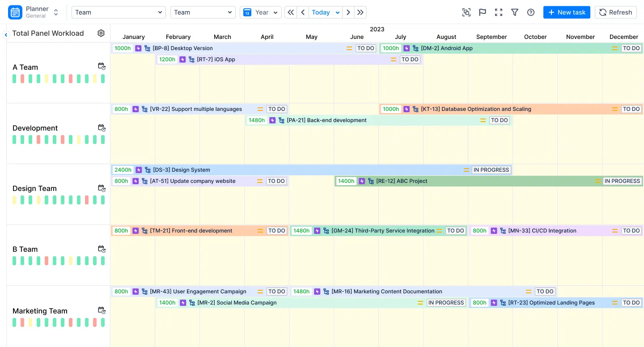Screen dimensions: 644x347
Task: Click the flag icon in the toolbar
Action: 483,12
